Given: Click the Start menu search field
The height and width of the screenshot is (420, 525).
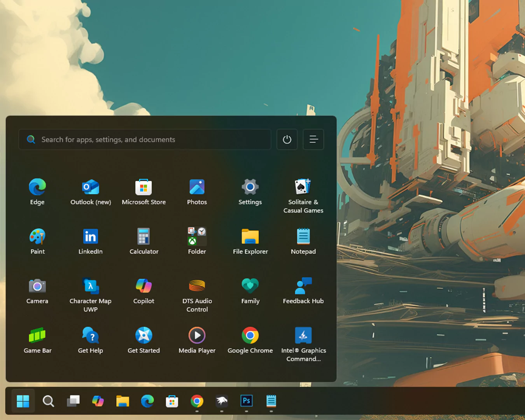Looking at the screenshot, I should (x=145, y=139).
